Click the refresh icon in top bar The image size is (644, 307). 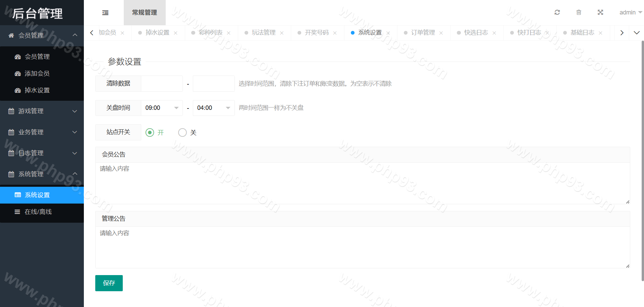pos(557,12)
